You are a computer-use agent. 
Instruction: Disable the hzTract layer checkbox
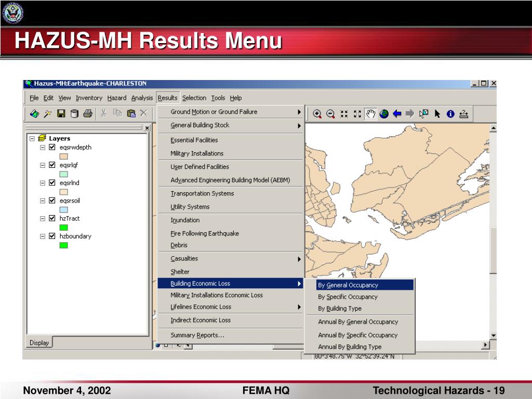(52, 218)
